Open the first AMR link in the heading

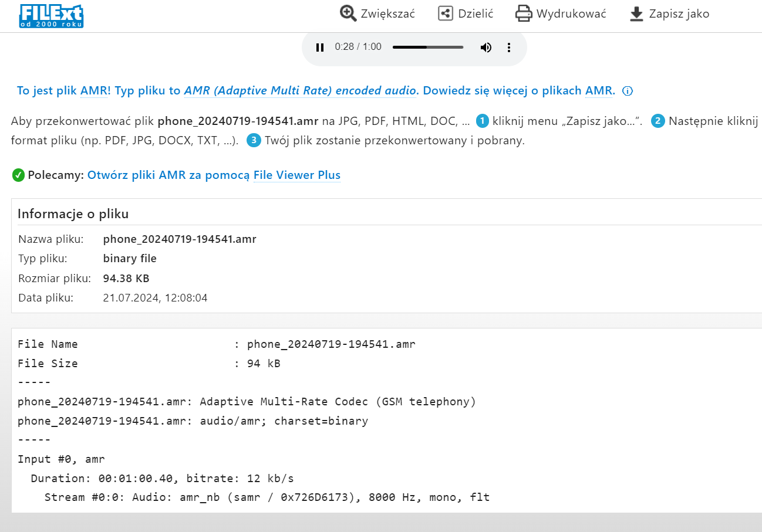point(94,91)
